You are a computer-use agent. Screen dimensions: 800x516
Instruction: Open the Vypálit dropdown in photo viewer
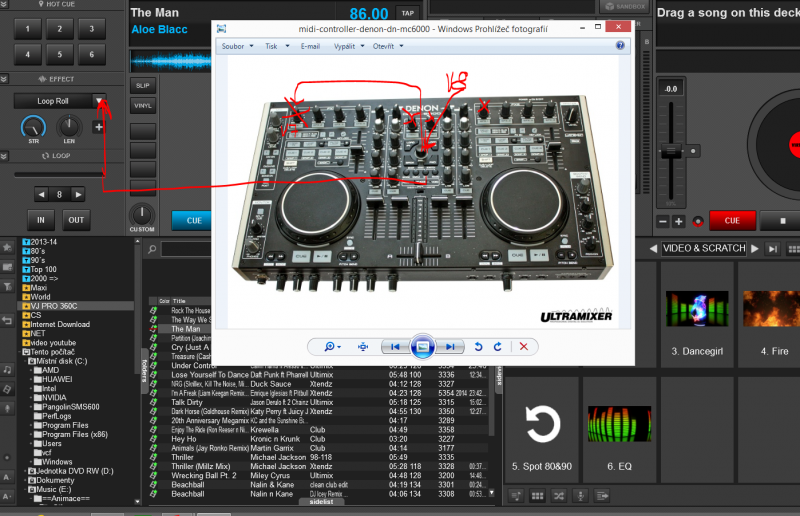(x=349, y=46)
